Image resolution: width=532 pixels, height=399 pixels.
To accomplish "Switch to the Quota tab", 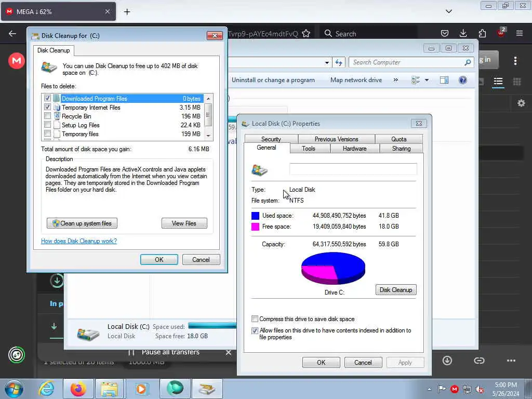I will tap(398, 139).
